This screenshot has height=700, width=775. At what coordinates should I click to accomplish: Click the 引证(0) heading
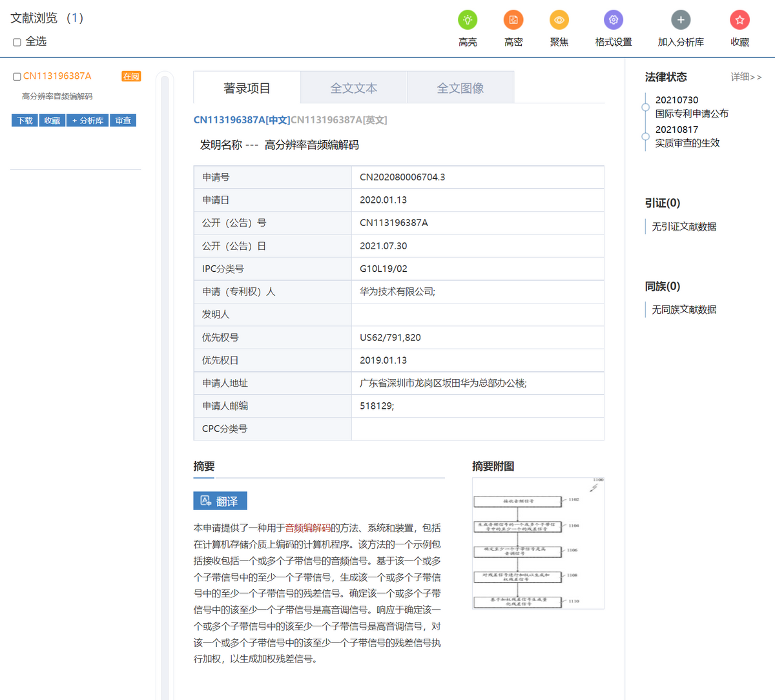pos(663,203)
